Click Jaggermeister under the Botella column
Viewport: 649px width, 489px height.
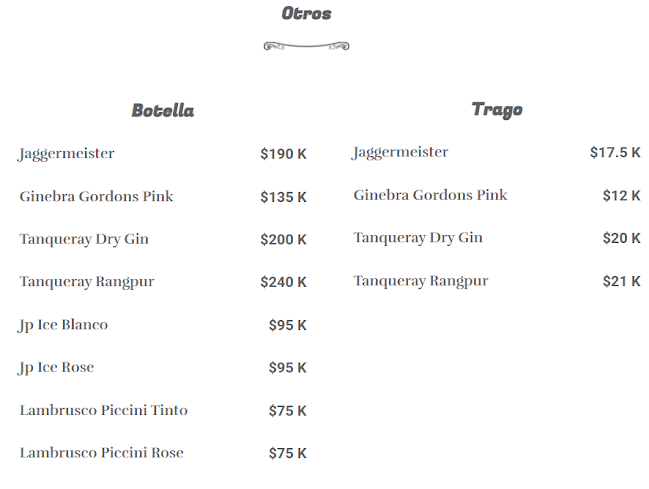click(x=67, y=154)
